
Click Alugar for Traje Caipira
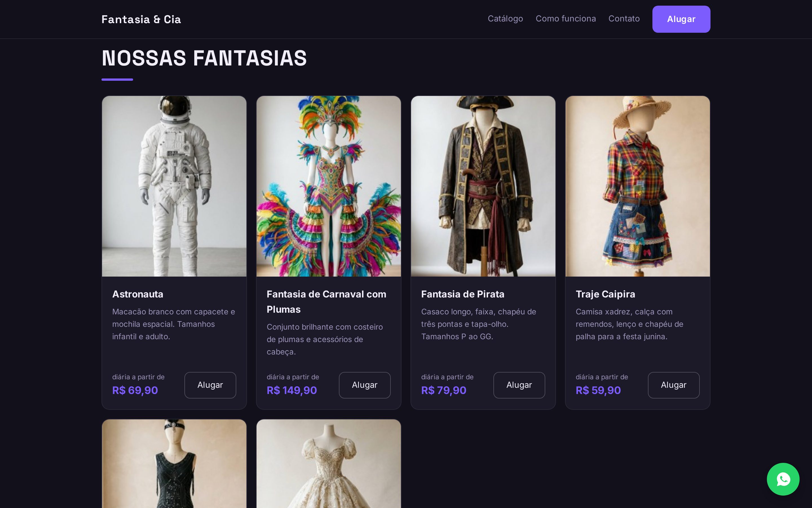[673, 385]
